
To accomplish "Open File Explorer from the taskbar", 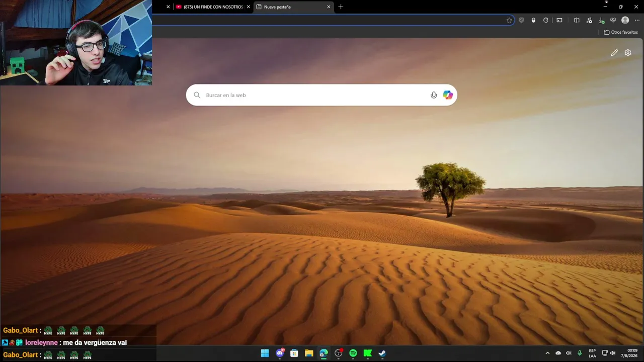I will coord(309,353).
